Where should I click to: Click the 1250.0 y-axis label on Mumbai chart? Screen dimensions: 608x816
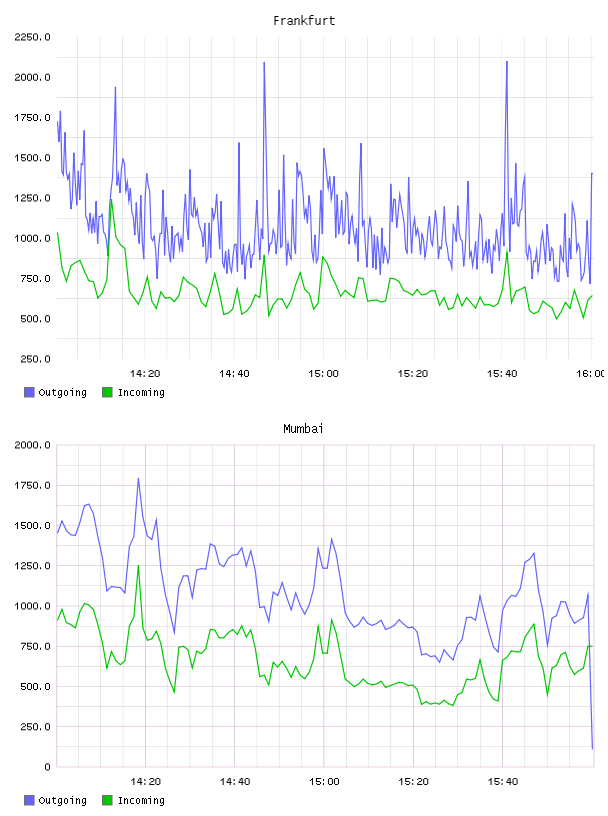(33, 566)
